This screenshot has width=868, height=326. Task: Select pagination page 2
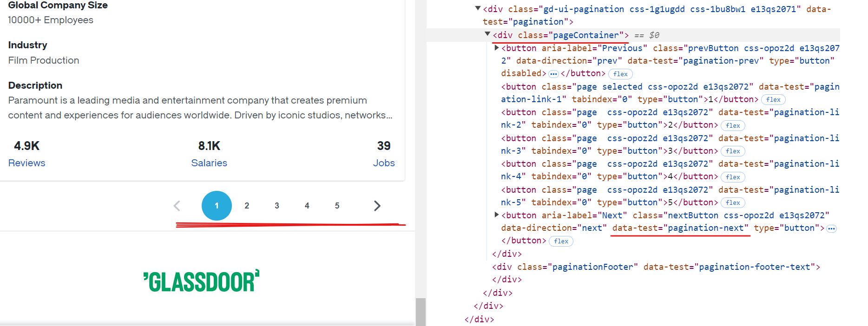pyautogui.click(x=247, y=206)
